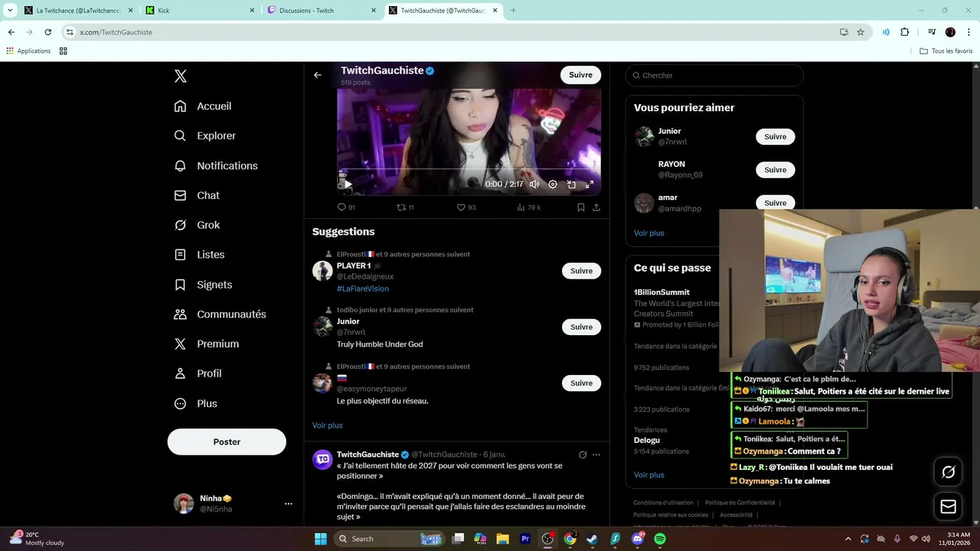Click the Poster button
Image resolution: width=980 pixels, height=551 pixels.
(x=227, y=442)
